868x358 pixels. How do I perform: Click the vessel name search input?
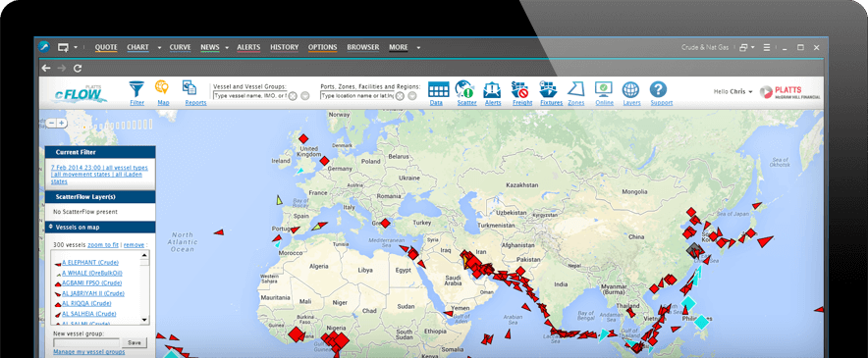[249, 96]
